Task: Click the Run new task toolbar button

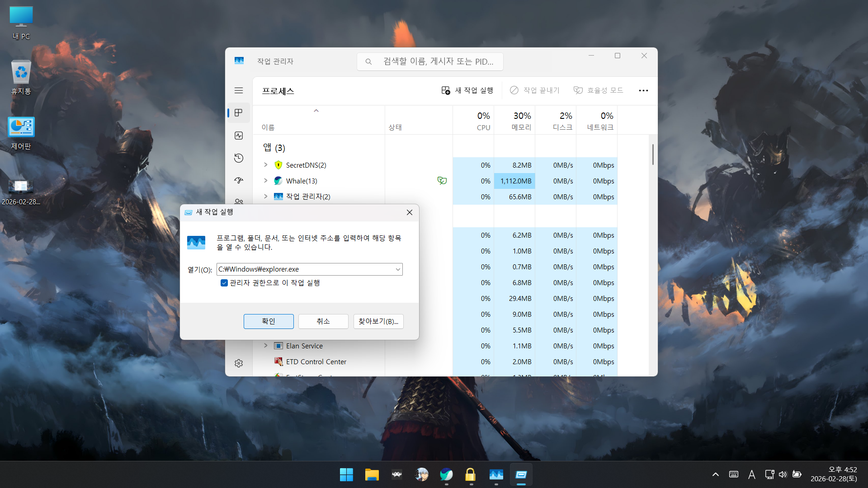Action: [467, 90]
